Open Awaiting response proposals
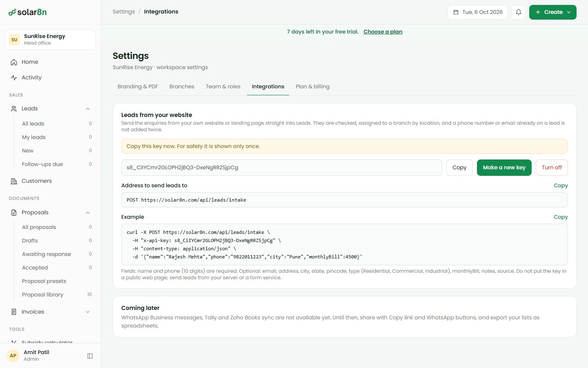The image size is (588, 368). tap(56, 254)
